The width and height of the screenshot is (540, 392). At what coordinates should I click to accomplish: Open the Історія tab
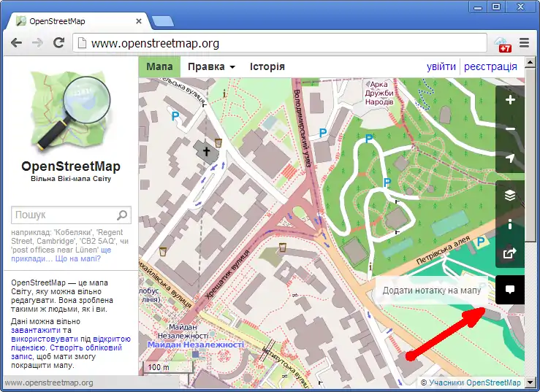[x=267, y=66]
